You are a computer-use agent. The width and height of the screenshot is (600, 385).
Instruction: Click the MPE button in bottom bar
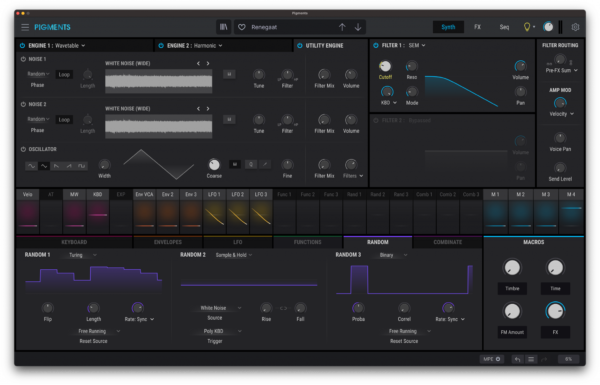[491, 359]
